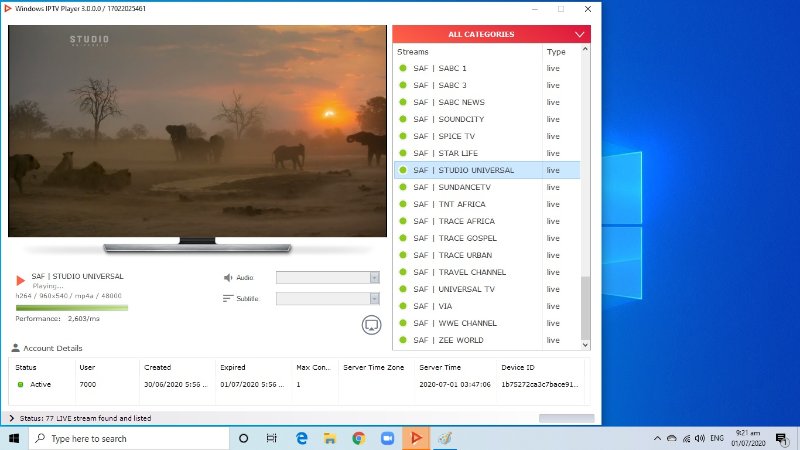Open the Zoom app in the taskbar

pyautogui.click(x=387, y=438)
